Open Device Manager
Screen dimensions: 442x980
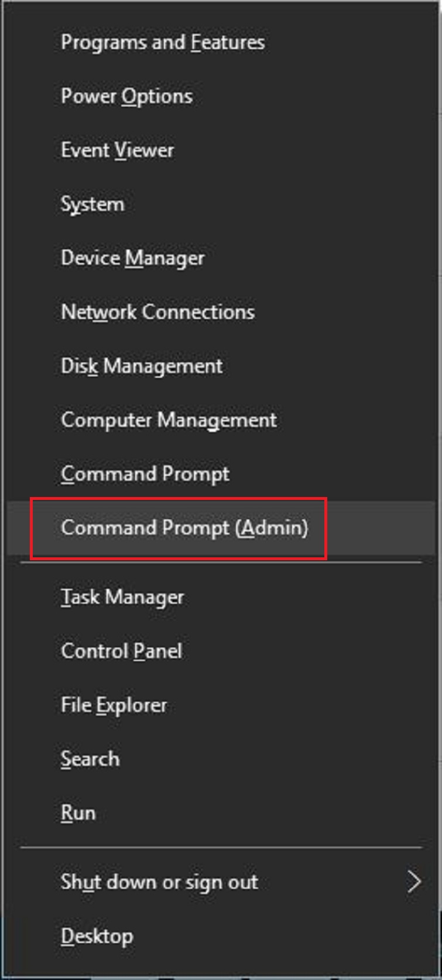(133, 258)
